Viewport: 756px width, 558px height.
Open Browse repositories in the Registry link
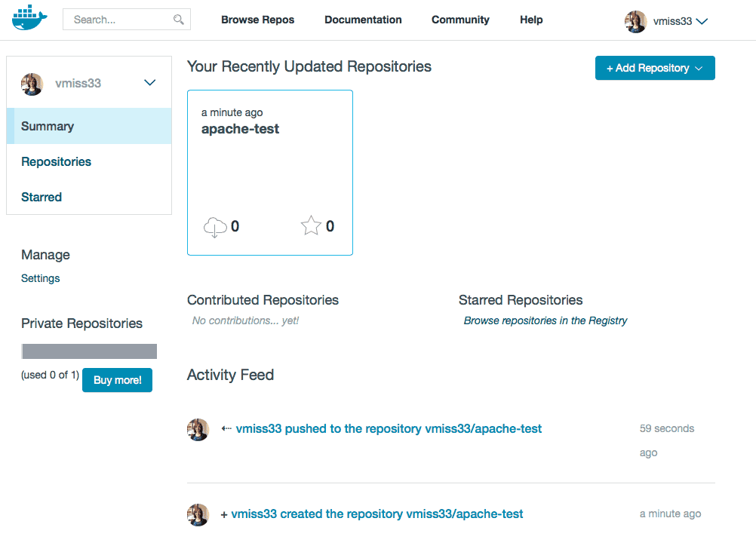pos(545,321)
